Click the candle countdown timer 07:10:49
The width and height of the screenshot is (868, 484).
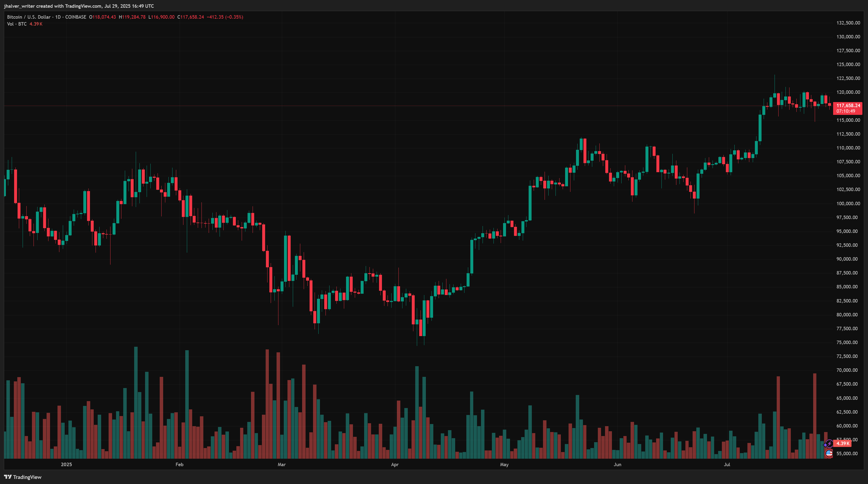845,111
